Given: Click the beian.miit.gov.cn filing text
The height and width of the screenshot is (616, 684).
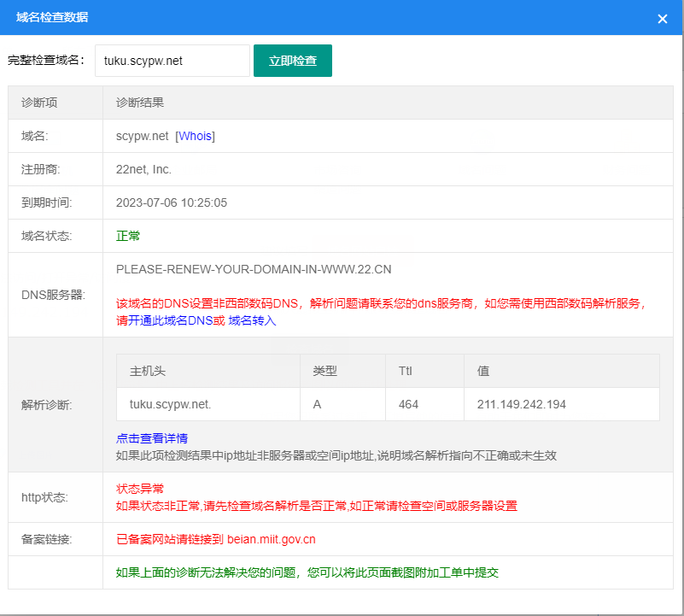Looking at the screenshot, I should [x=271, y=539].
